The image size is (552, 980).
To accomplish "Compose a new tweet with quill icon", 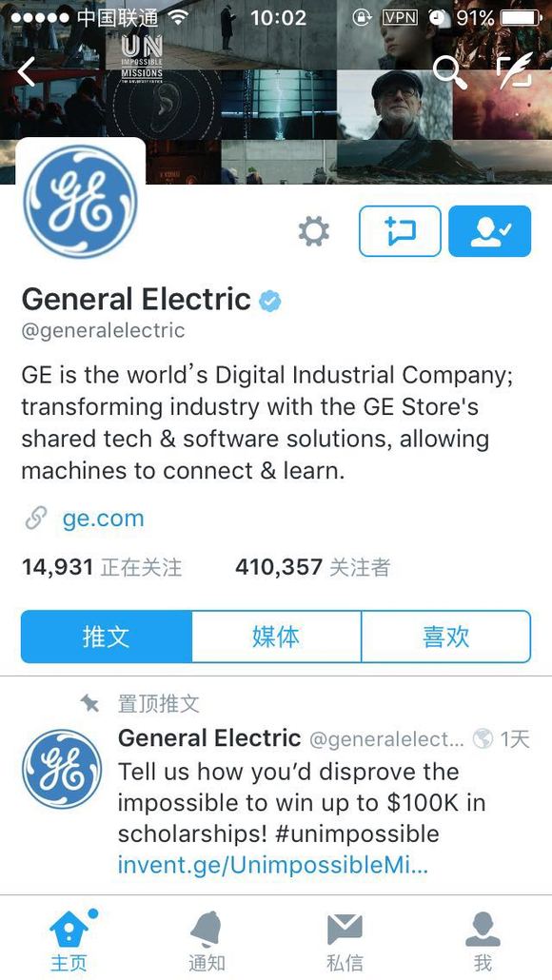I will pyautogui.click(x=515, y=70).
